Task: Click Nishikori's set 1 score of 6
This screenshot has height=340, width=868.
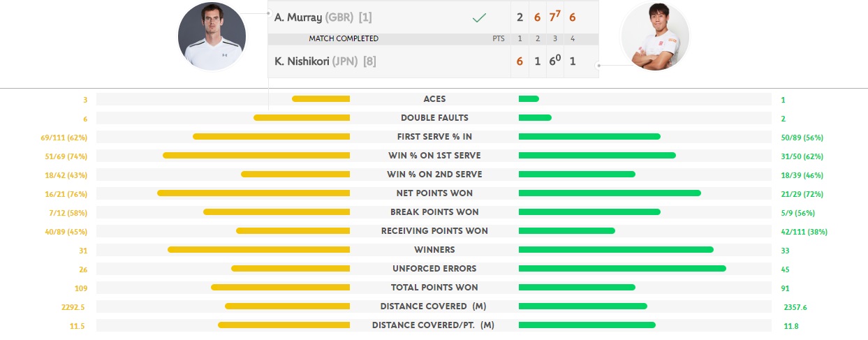Action: point(520,61)
